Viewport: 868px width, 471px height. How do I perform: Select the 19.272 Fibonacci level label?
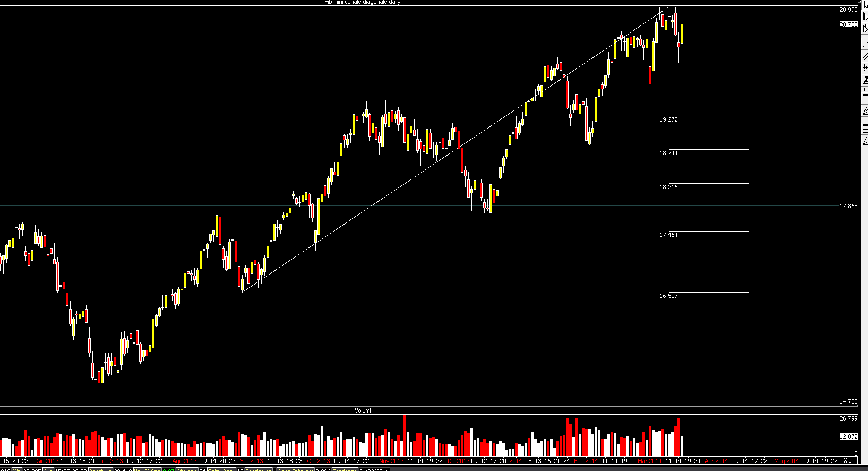668,119
